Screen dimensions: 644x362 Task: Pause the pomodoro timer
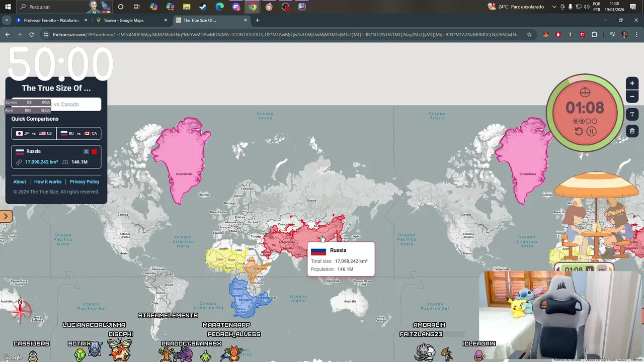click(592, 131)
